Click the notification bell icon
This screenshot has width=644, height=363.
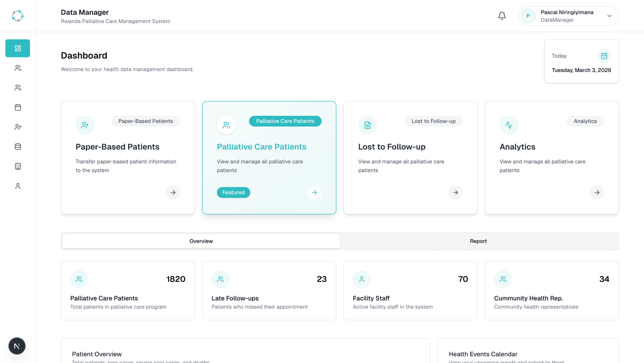coord(502,16)
